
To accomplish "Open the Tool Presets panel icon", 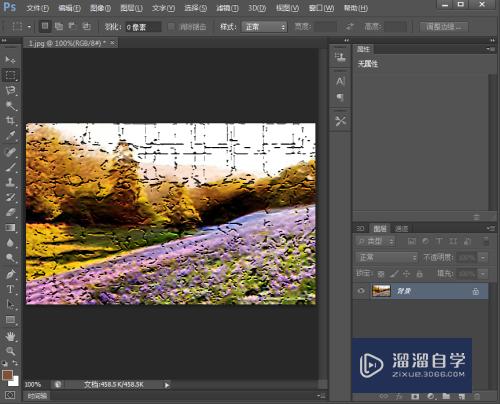I will (340, 121).
